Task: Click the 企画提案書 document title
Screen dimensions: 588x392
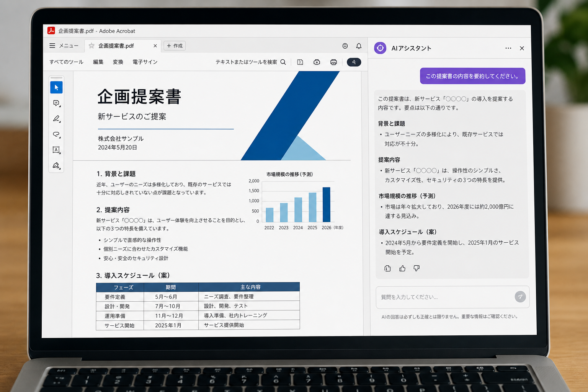Action: (139, 96)
